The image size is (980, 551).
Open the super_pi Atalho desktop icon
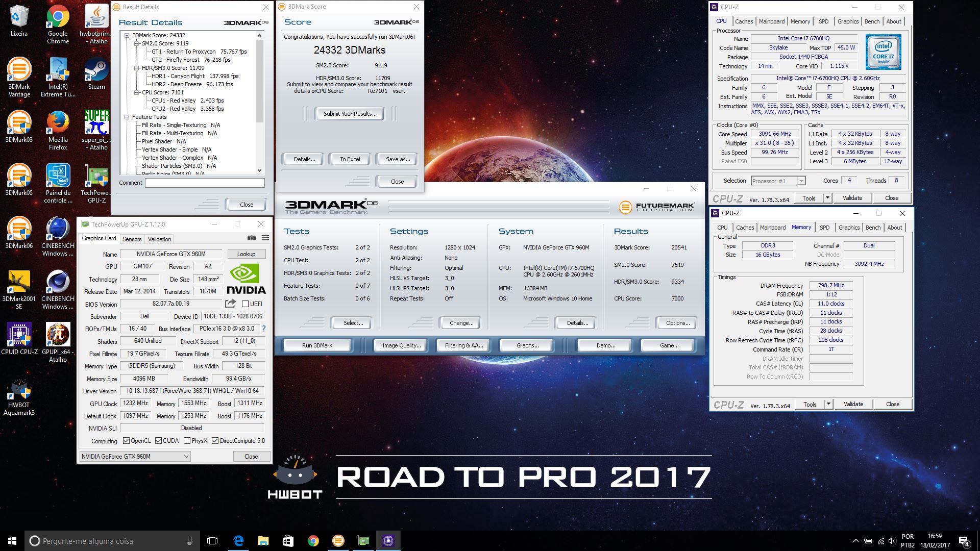(96, 130)
